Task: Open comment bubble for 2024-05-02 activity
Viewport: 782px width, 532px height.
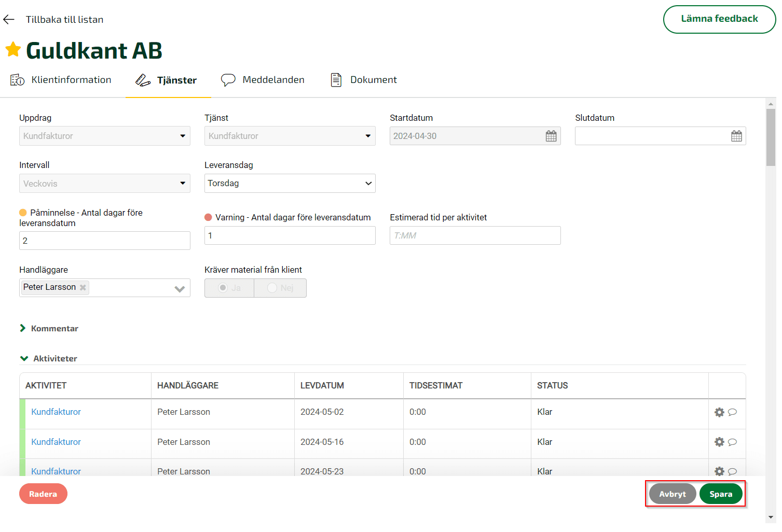Action: pyautogui.click(x=732, y=412)
